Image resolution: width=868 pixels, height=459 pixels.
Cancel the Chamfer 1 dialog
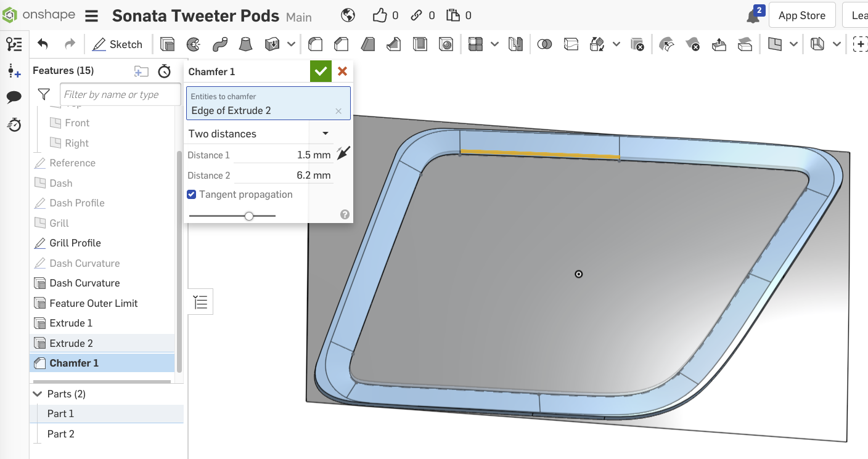[x=342, y=71]
